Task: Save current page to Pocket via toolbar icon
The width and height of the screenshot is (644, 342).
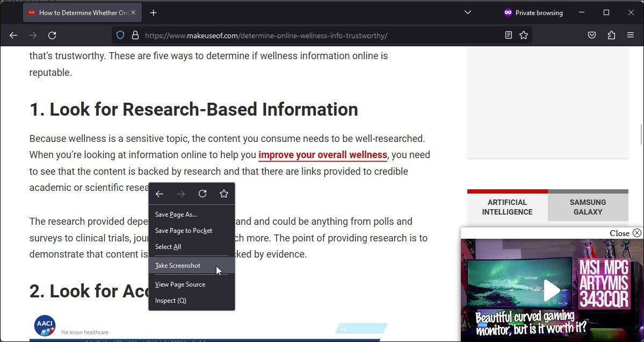Action: coord(591,35)
